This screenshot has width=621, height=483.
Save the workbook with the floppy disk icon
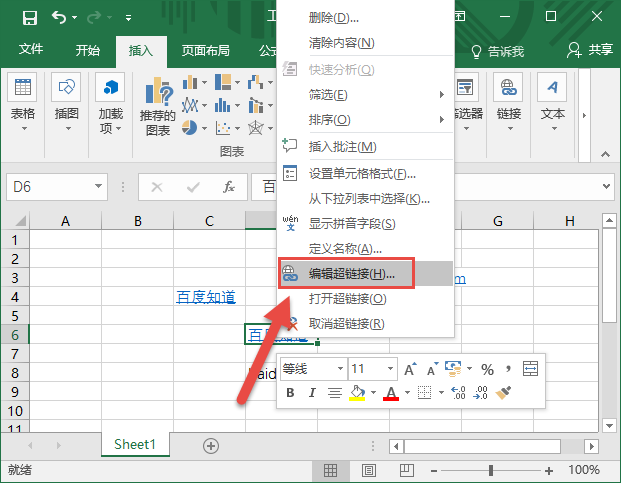tap(30, 18)
